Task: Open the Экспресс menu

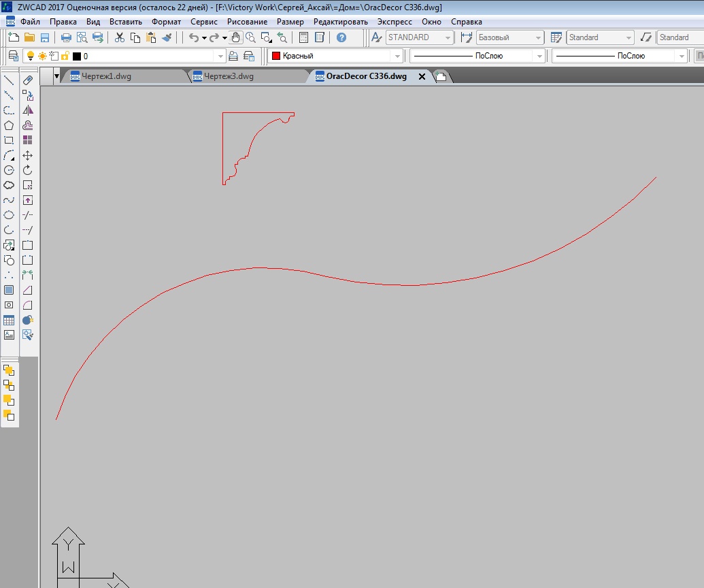Action: (x=395, y=22)
